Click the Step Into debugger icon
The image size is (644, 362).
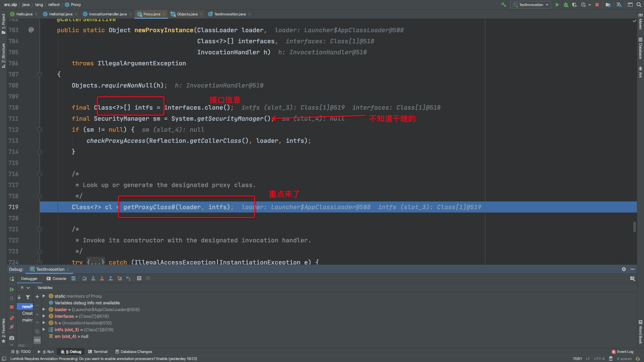click(93, 279)
